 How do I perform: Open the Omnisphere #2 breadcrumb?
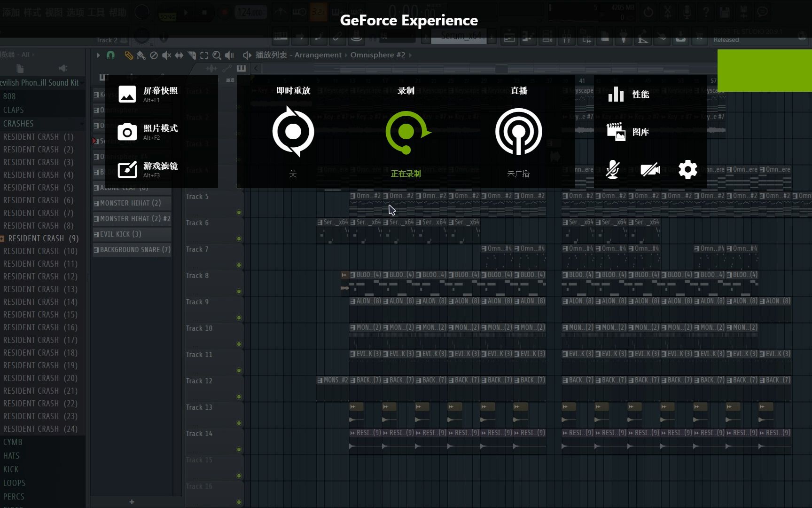coord(378,55)
